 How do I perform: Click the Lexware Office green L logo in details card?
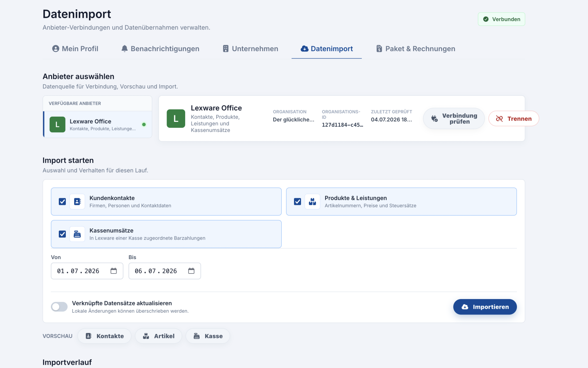[x=176, y=118]
